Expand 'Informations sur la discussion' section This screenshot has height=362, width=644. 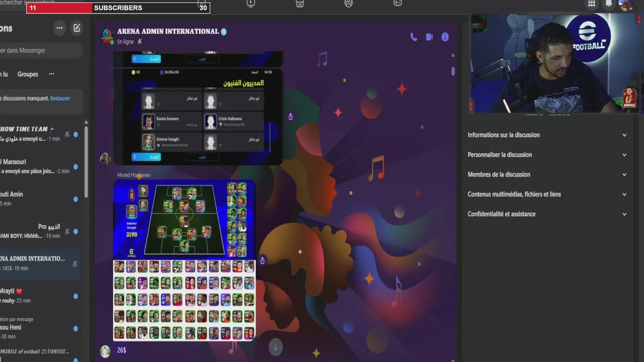click(x=547, y=135)
